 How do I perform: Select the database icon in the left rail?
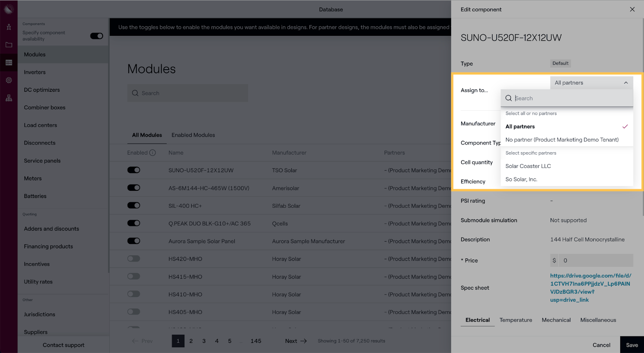coord(8,62)
